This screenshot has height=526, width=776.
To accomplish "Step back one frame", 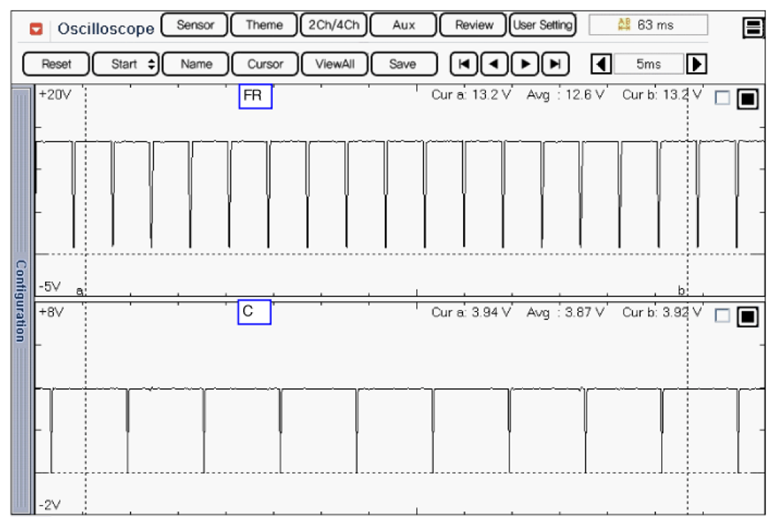I will click(494, 64).
